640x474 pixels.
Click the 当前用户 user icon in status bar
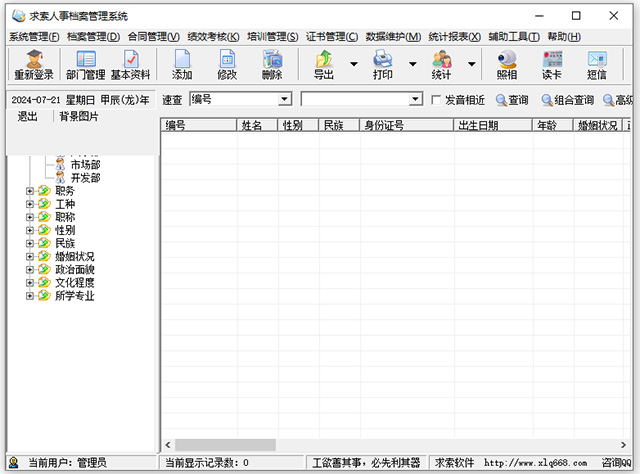[x=13, y=462]
